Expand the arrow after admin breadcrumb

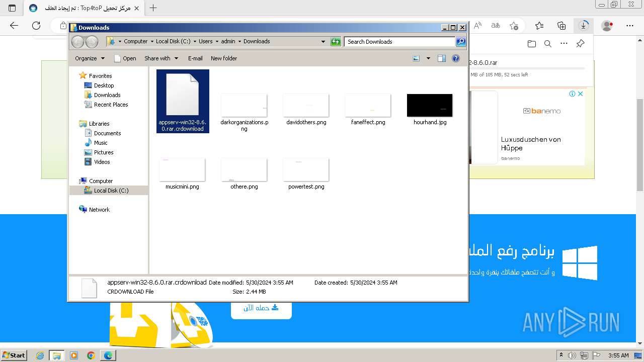tap(239, 42)
